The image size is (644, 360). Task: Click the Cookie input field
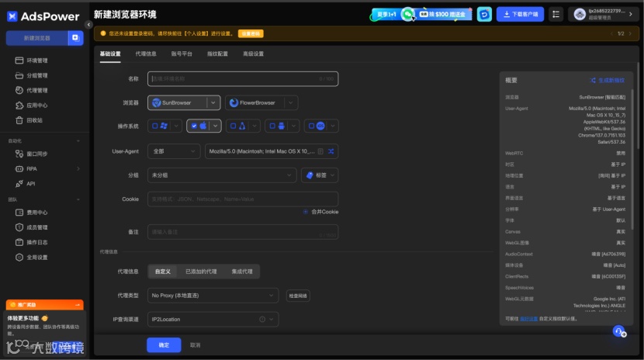point(243,199)
